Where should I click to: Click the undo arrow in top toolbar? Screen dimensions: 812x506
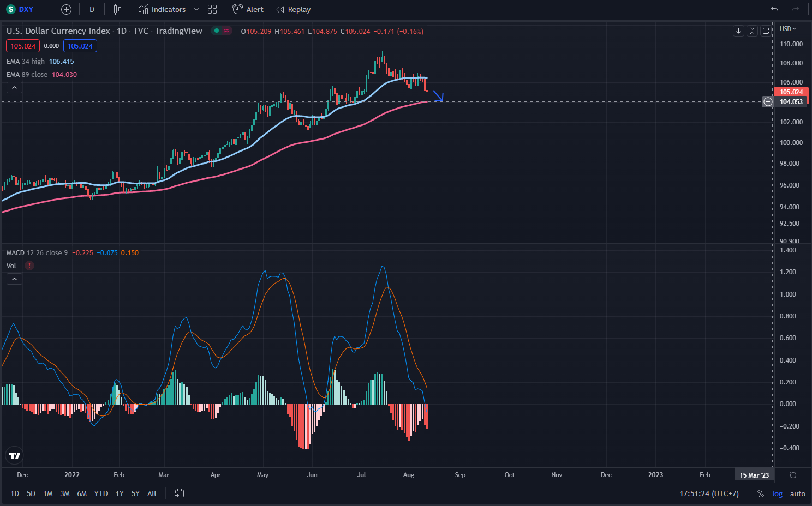[x=774, y=9]
